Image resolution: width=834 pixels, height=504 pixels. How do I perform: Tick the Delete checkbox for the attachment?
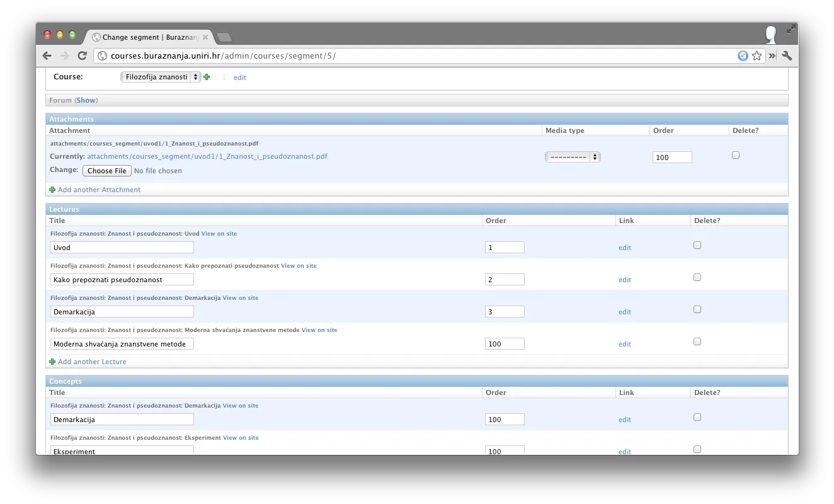(x=736, y=155)
